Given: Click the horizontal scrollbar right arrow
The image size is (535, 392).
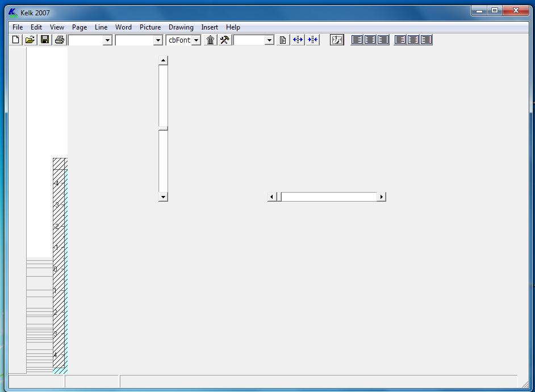Looking at the screenshot, I should (x=382, y=197).
